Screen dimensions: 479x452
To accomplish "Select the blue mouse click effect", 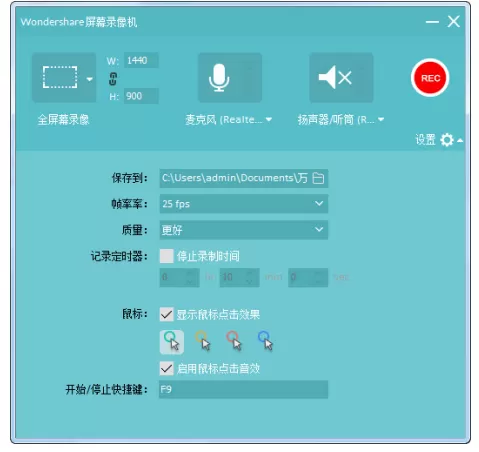I will point(265,341).
